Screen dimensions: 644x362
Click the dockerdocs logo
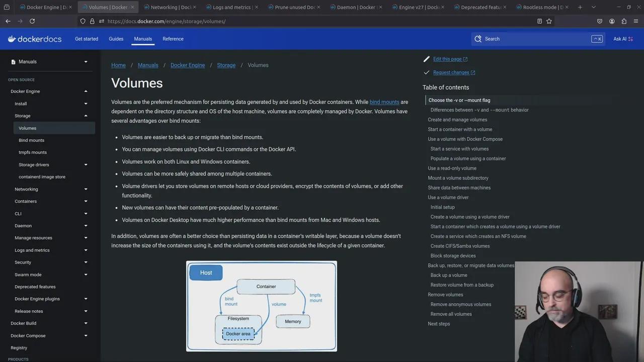35,39
